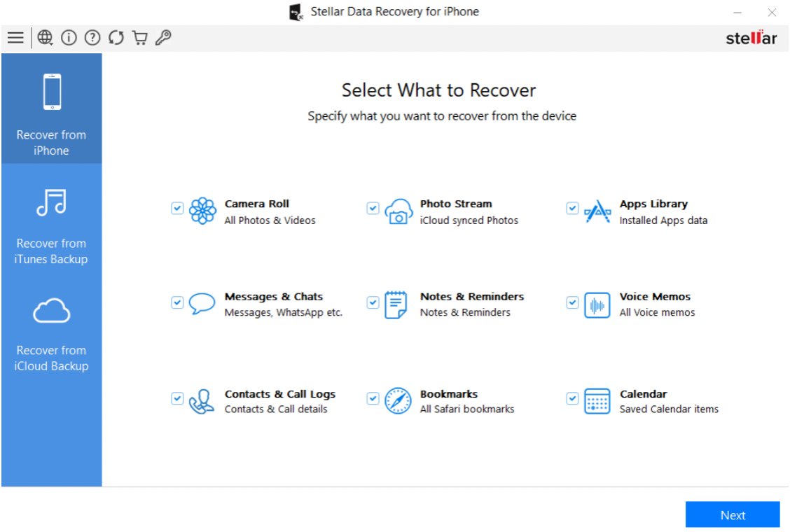Screen dimensions: 790x532
Task: Click the shopping cart buy icon
Action: (140, 38)
